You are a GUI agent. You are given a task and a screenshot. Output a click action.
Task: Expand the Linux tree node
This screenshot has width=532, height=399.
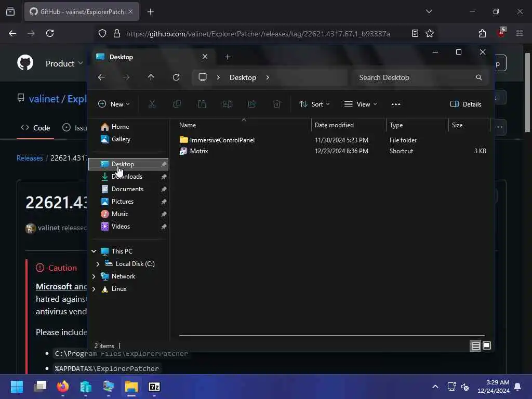94,289
